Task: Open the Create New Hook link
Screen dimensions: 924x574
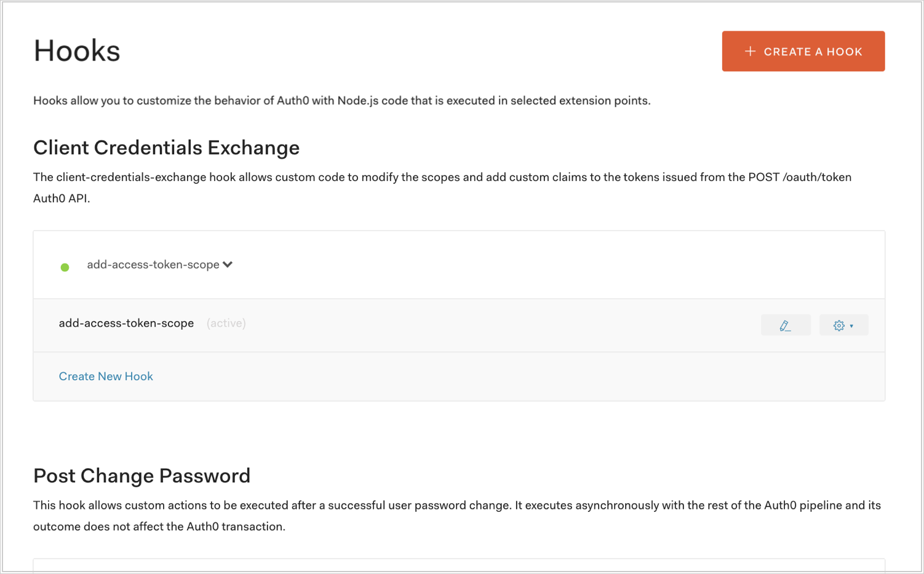Action: point(105,376)
